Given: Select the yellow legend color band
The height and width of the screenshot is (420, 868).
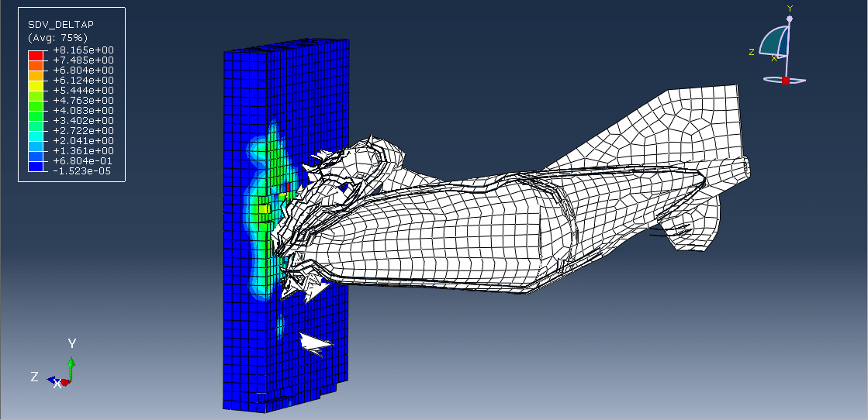Looking at the screenshot, I should pos(36,85).
